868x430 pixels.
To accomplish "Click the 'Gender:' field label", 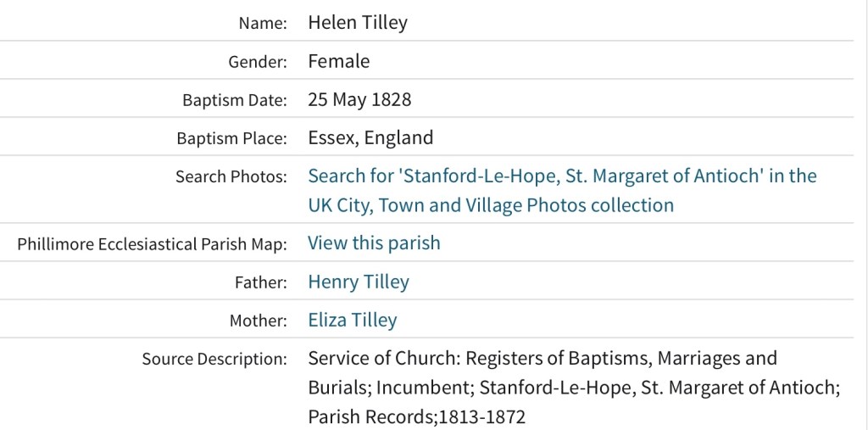I will click(258, 62).
